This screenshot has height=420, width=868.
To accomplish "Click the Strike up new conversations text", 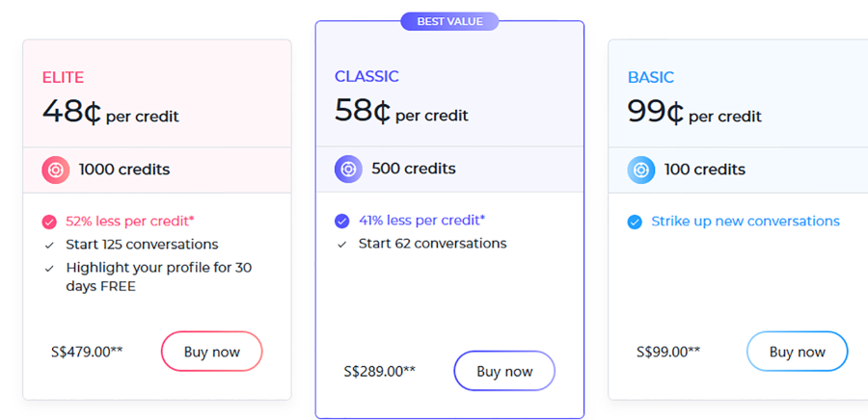I will point(746,222).
